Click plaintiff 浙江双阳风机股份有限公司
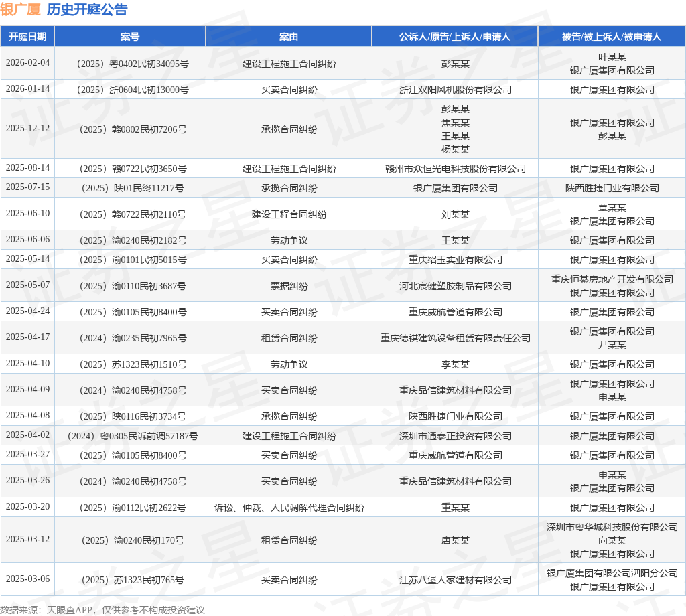The width and height of the screenshot is (686, 616). click(455, 90)
